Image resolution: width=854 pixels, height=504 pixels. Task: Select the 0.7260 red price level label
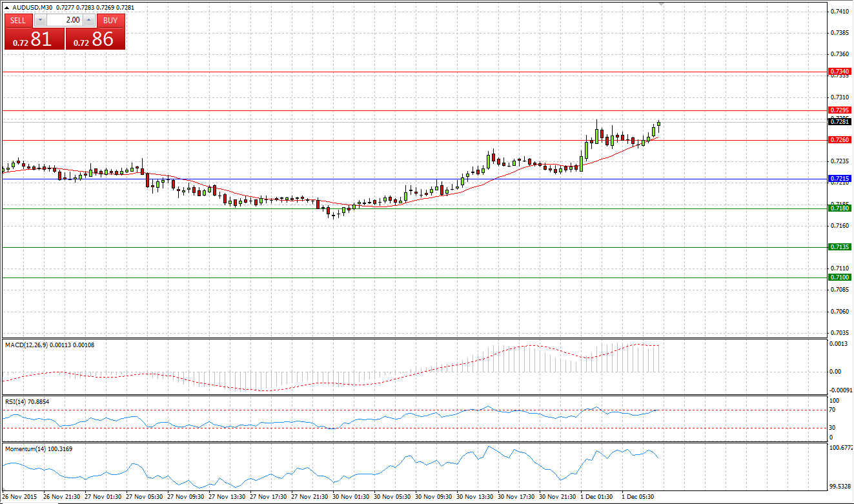839,139
